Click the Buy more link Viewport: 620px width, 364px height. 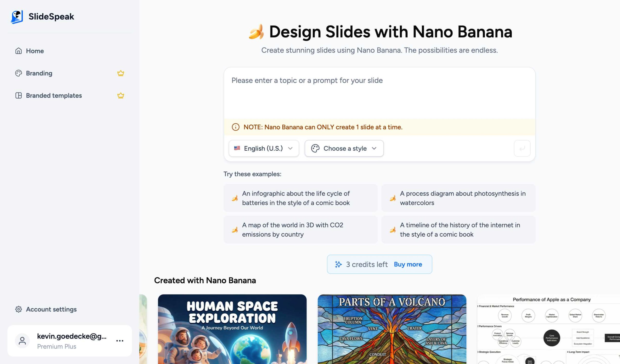408,264
